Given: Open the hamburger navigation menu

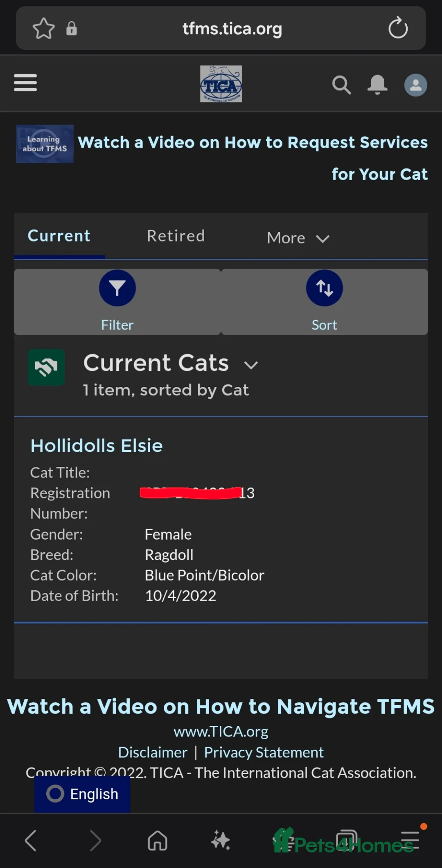Looking at the screenshot, I should (25, 83).
